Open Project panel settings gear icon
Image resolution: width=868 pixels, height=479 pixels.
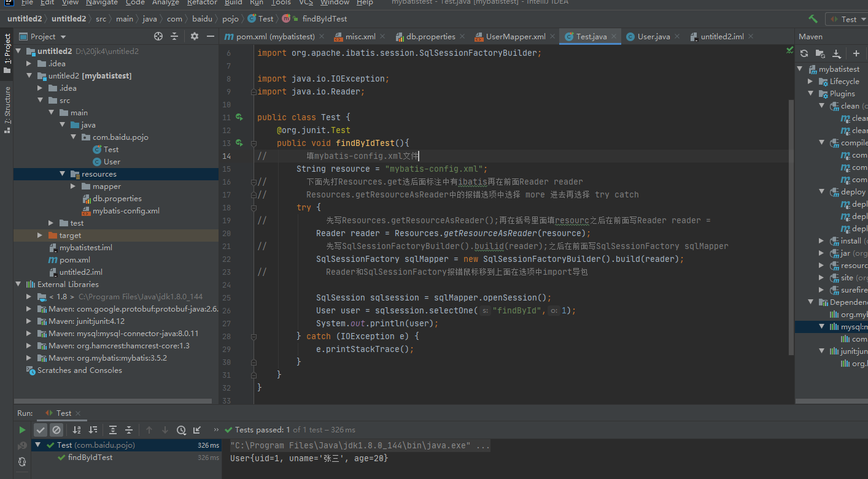[x=195, y=36]
